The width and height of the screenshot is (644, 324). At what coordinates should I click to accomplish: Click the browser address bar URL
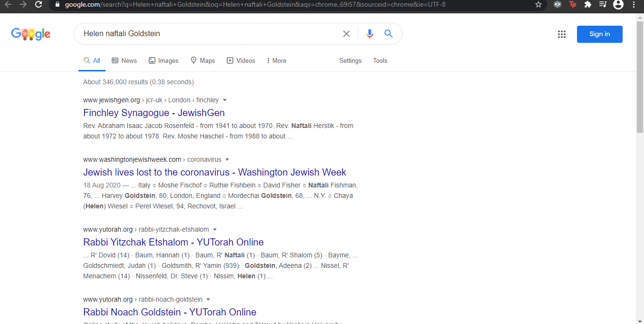pos(255,4)
